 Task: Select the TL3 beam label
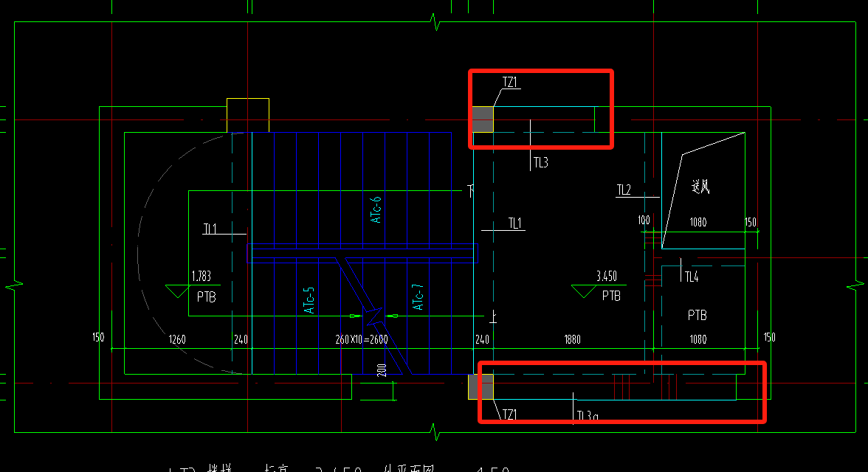pyautogui.click(x=541, y=162)
